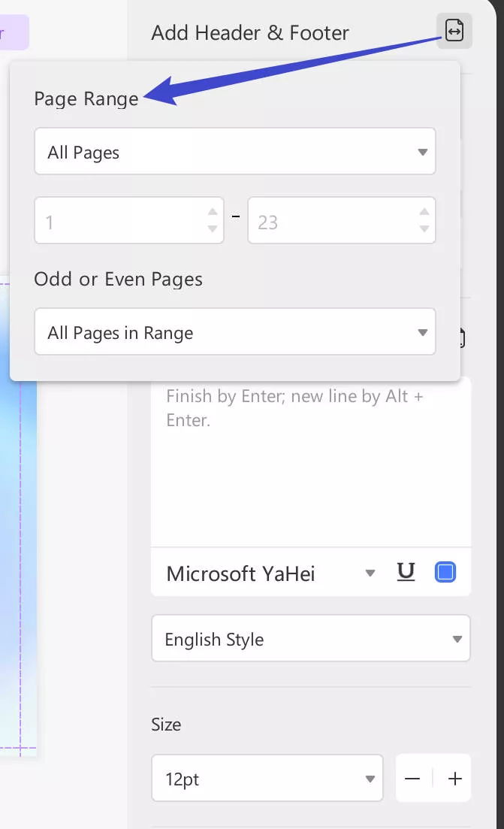
Task: Open the All Pages in Range dropdown
Action: click(x=235, y=331)
